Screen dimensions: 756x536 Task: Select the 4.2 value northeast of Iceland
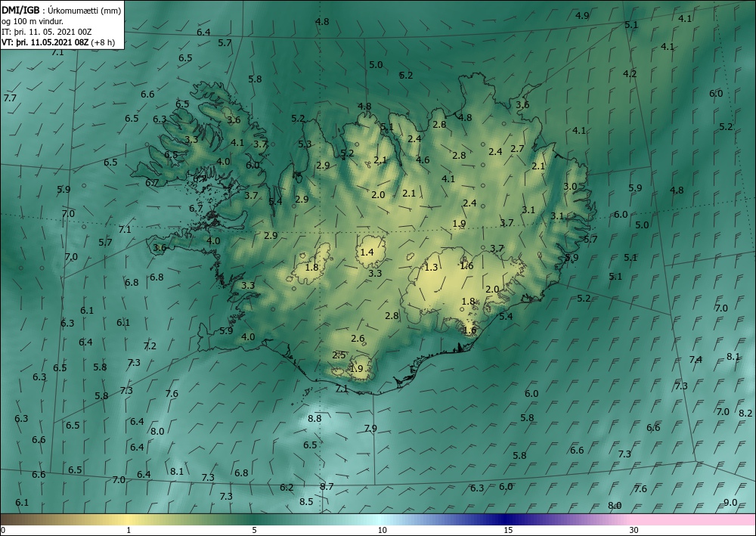pyautogui.click(x=630, y=74)
